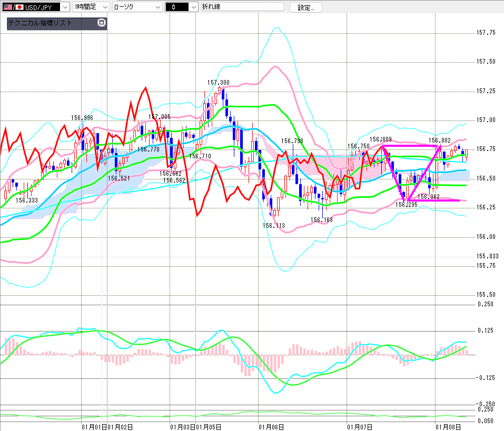504x431 pixels.
Task: Click the 155.833 value on price axis
Action: 487,256
